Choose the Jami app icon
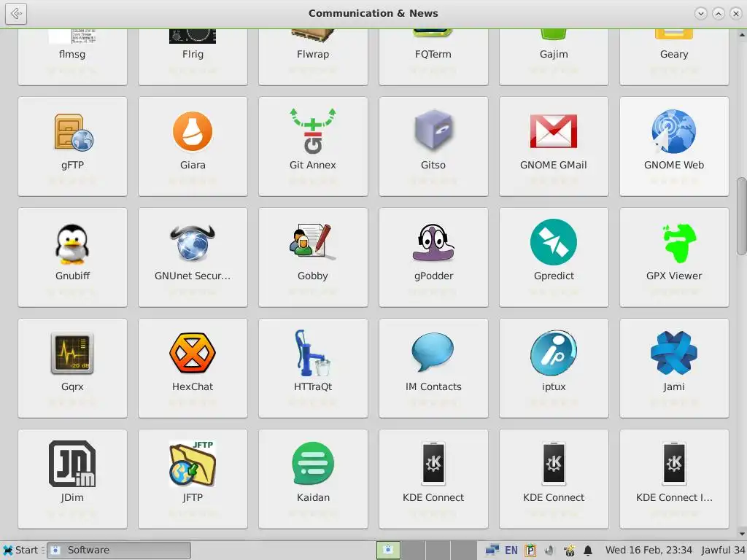 pyautogui.click(x=673, y=353)
